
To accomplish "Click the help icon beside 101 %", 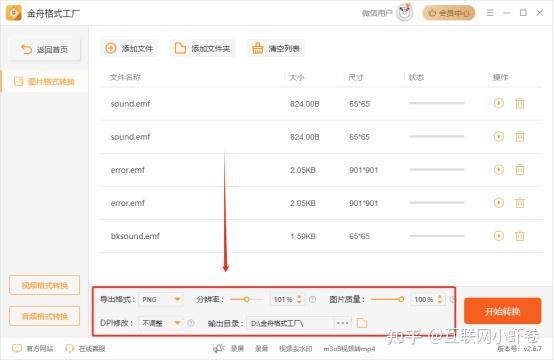I will click(x=312, y=300).
